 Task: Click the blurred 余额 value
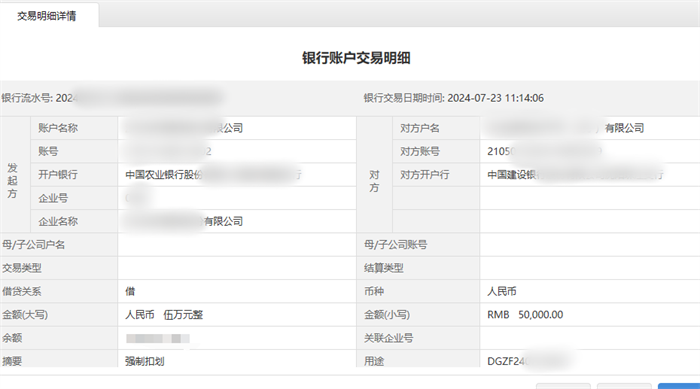(158, 339)
